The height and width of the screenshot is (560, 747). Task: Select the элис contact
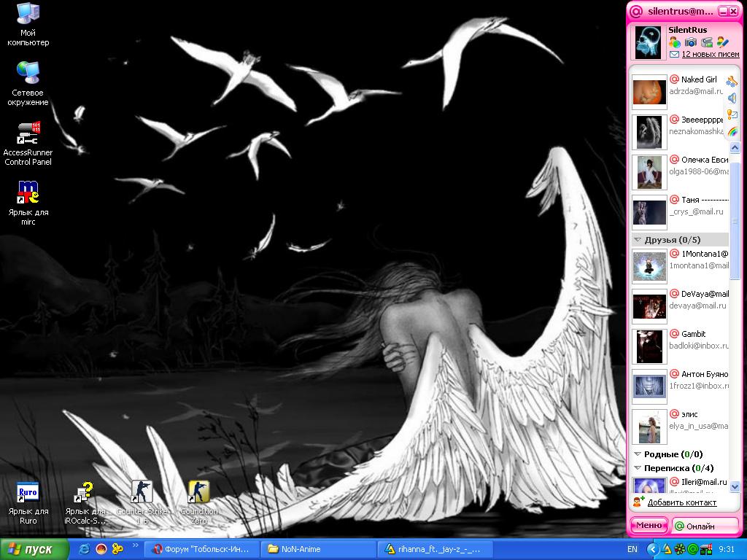click(679, 426)
